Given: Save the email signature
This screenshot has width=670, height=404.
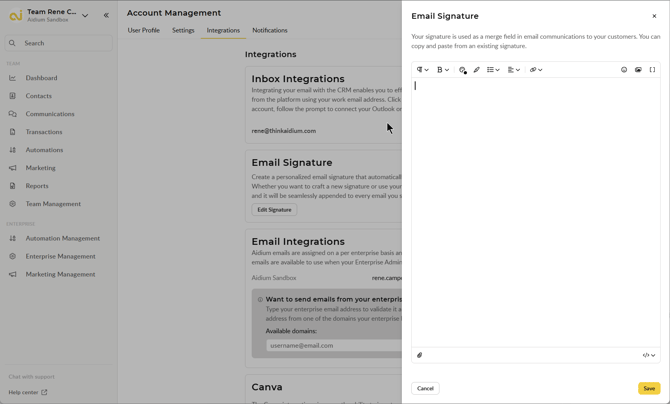Looking at the screenshot, I should point(649,388).
